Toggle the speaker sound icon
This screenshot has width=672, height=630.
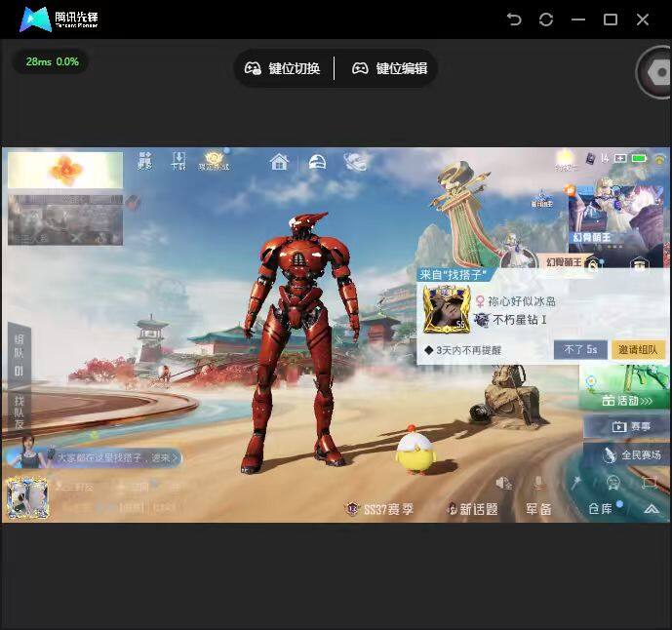pos(503,484)
